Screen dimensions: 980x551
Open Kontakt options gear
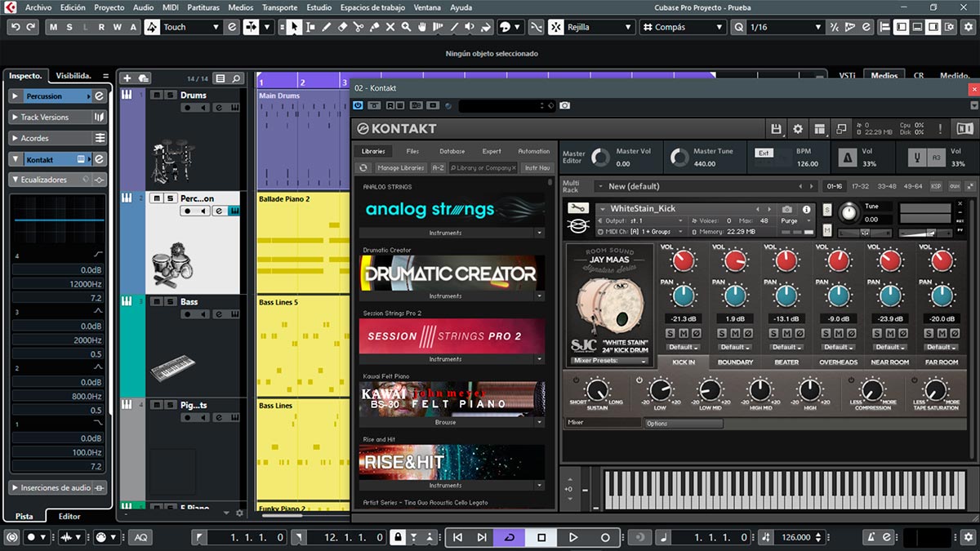798,129
